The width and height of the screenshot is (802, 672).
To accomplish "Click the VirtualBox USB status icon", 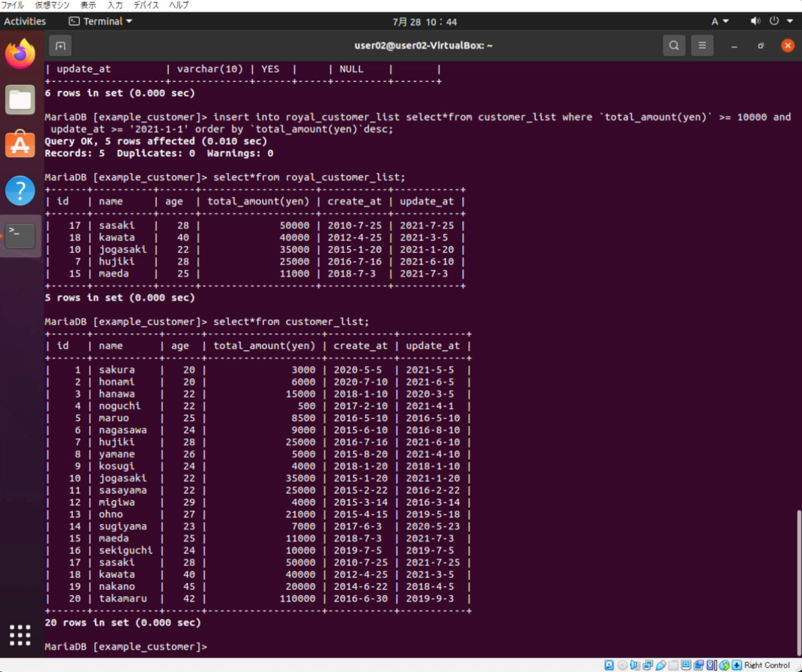I will [660, 666].
